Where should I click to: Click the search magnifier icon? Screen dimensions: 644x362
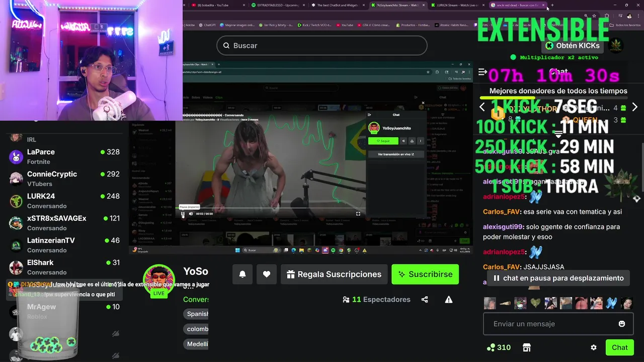226,45
